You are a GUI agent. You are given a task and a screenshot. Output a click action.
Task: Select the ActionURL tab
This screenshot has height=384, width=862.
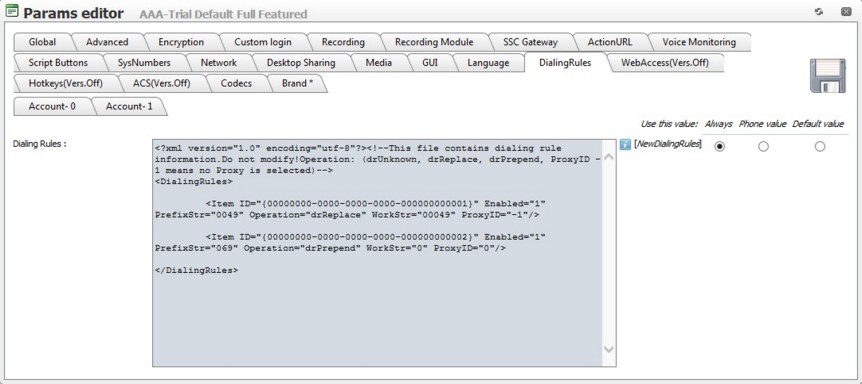click(610, 42)
